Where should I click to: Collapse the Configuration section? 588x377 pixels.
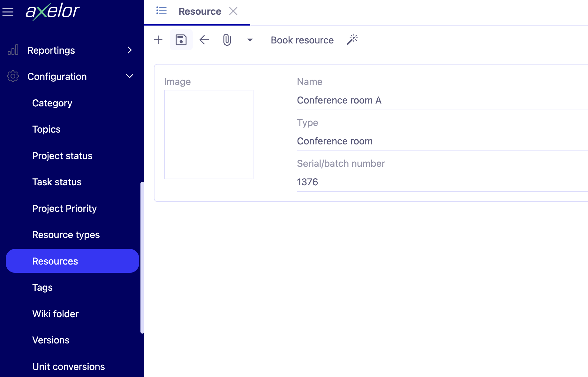coord(130,76)
